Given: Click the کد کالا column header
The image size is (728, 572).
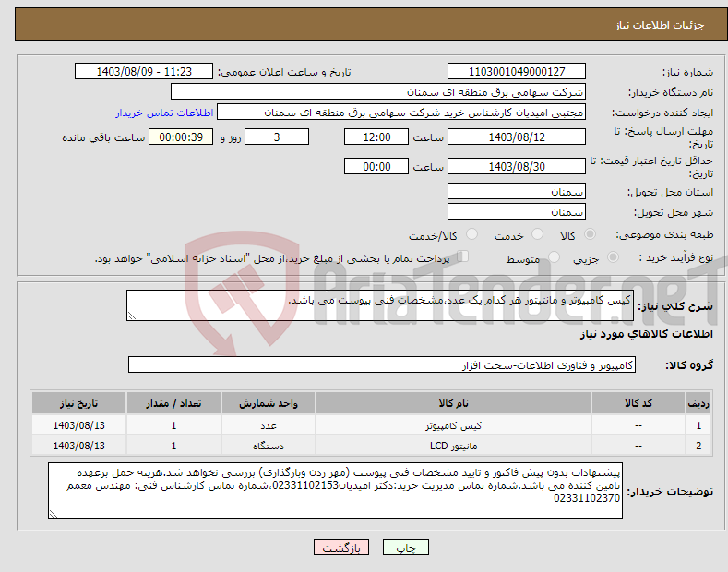Looking at the screenshot, I should click(638, 403).
